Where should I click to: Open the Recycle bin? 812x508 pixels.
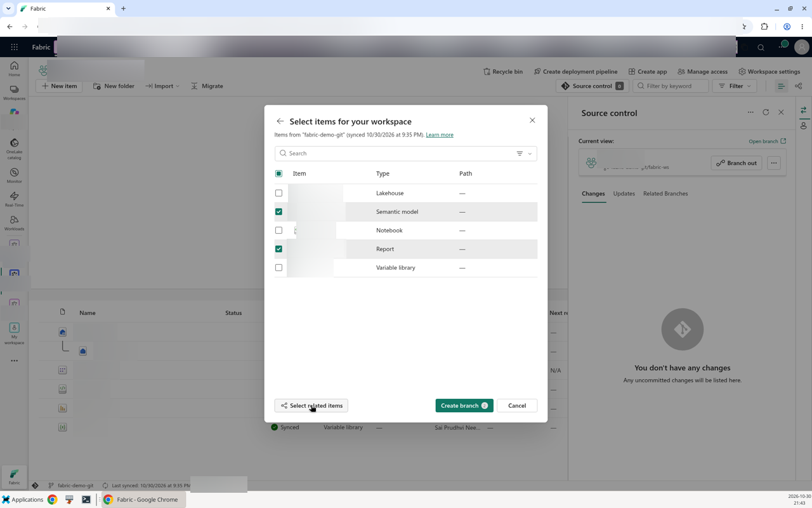tap(503, 72)
